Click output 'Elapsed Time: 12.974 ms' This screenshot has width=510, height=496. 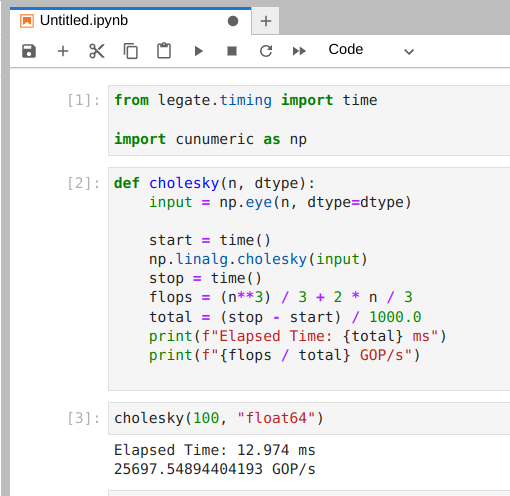215,450
